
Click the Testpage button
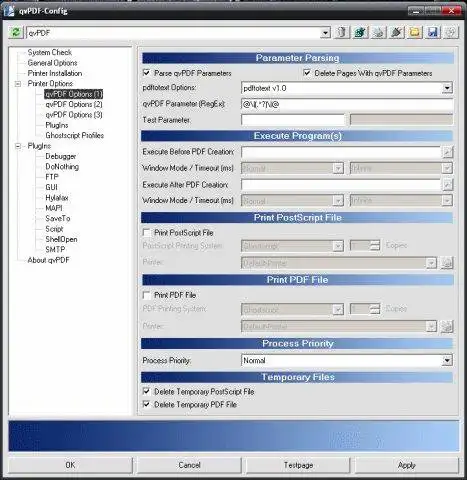298,465
